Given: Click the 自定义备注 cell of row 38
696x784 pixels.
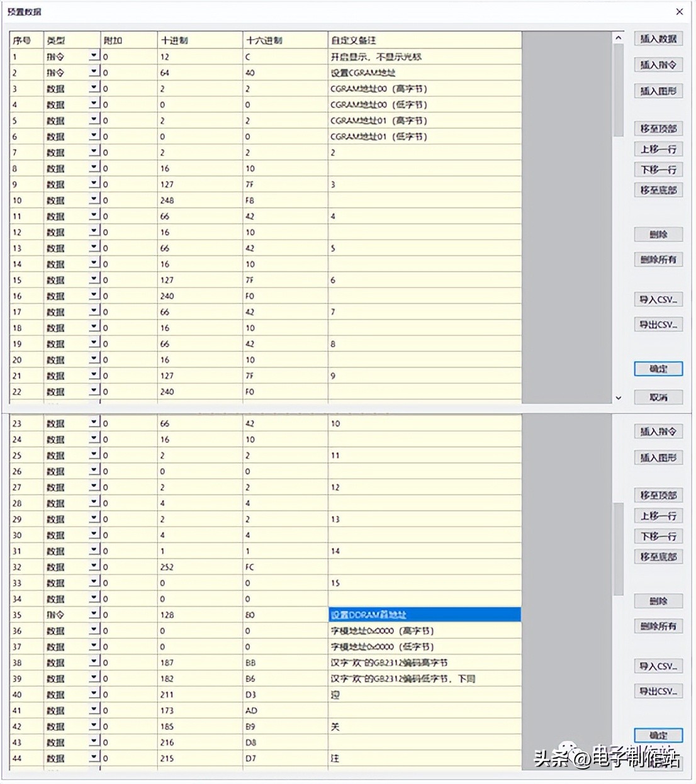Looking at the screenshot, I should pos(424,662).
